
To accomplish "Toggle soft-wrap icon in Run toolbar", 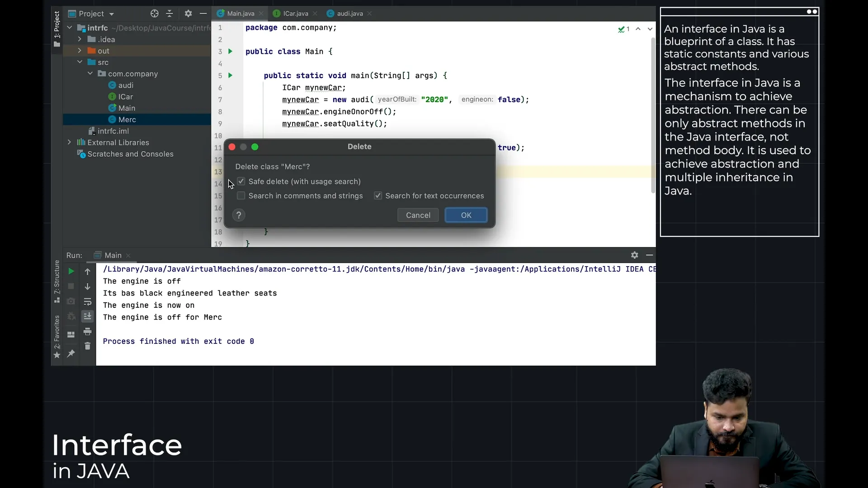I will [x=88, y=302].
